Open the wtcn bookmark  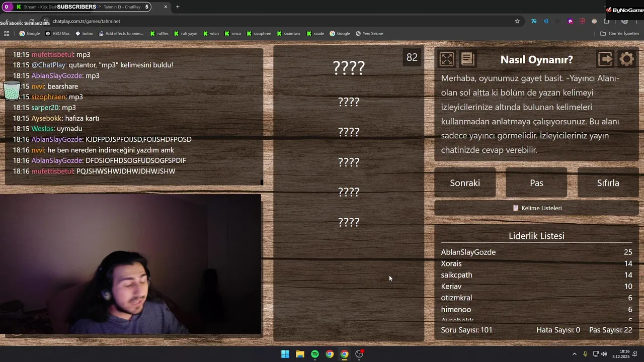pos(211,34)
